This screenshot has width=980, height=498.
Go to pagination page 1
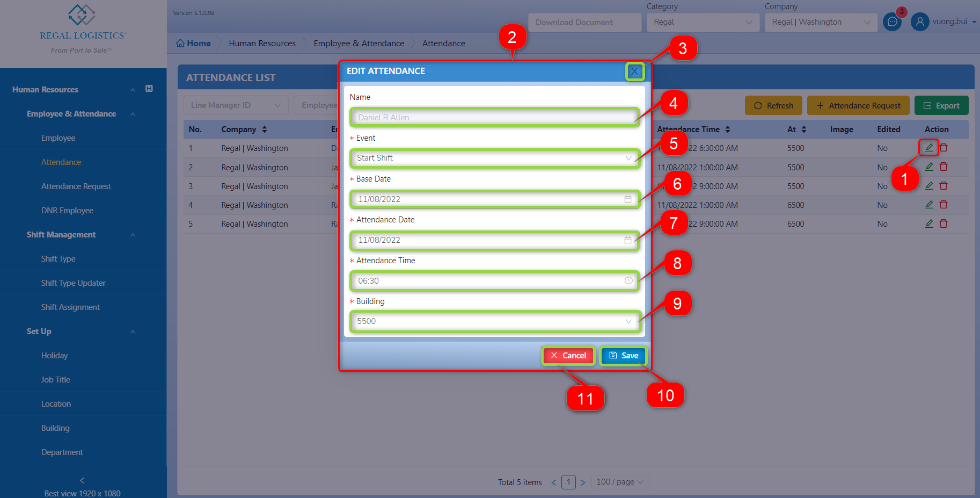568,482
